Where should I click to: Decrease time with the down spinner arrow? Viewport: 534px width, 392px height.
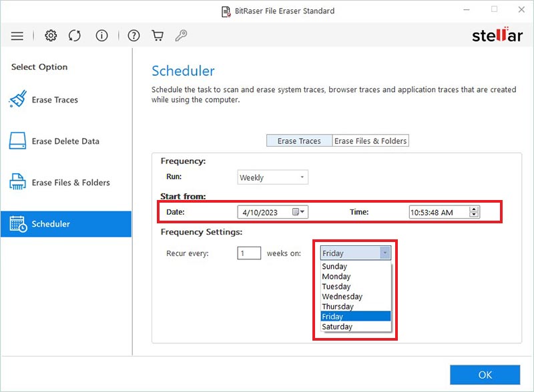[474, 215]
